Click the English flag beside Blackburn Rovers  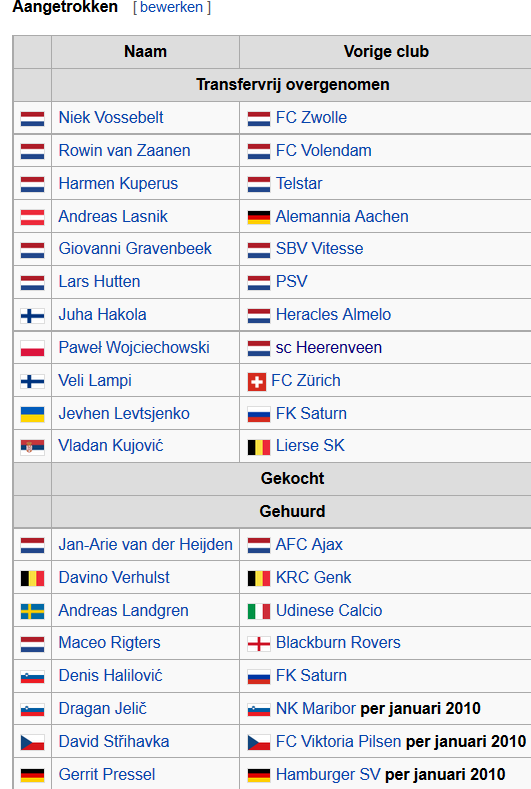pos(259,644)
